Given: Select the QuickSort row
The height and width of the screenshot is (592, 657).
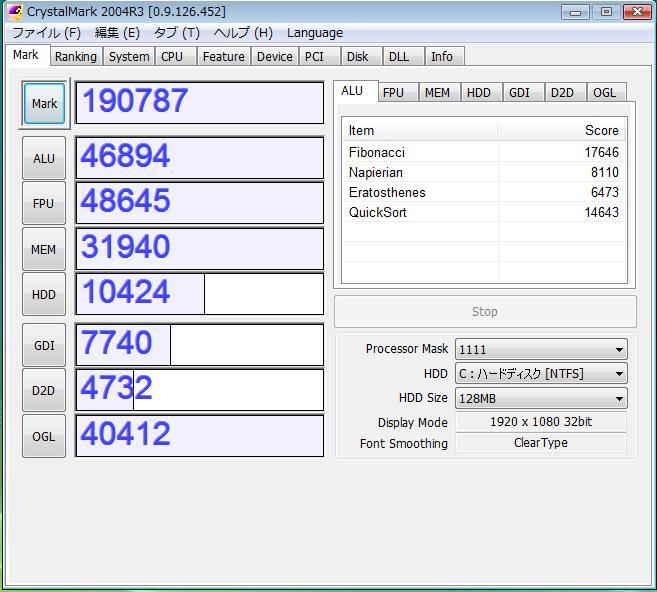Looking at the screenshot, I should coord(484,212).
